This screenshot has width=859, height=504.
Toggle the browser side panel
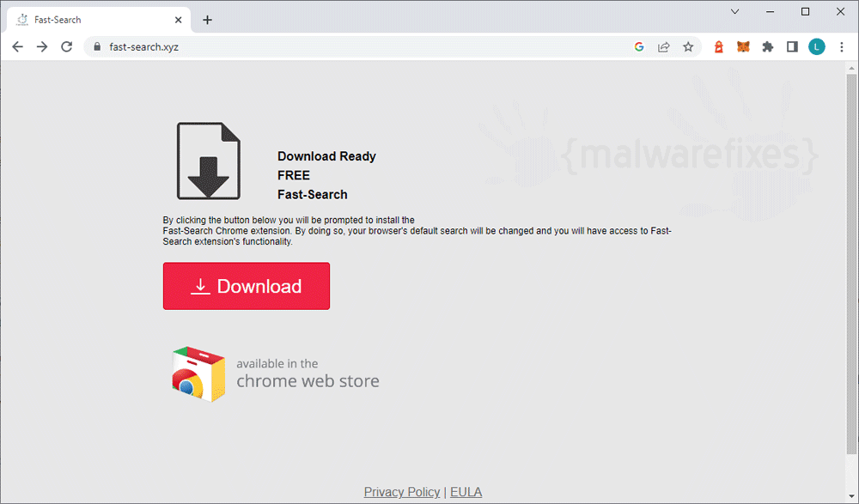[x=792, y=47]
